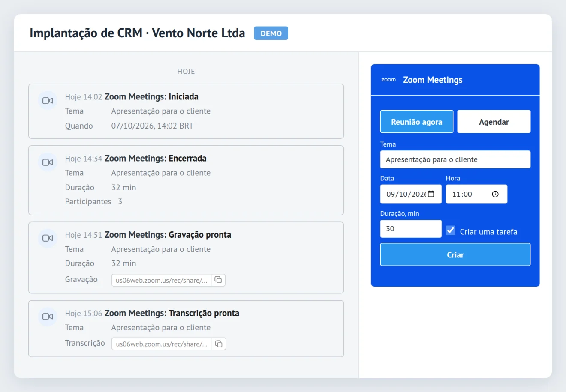The height and width of the screenshot is (392, 566).
Task: Click the 'Zoom Meetings: Gravação pronta' title
Action: coord(168,234)
